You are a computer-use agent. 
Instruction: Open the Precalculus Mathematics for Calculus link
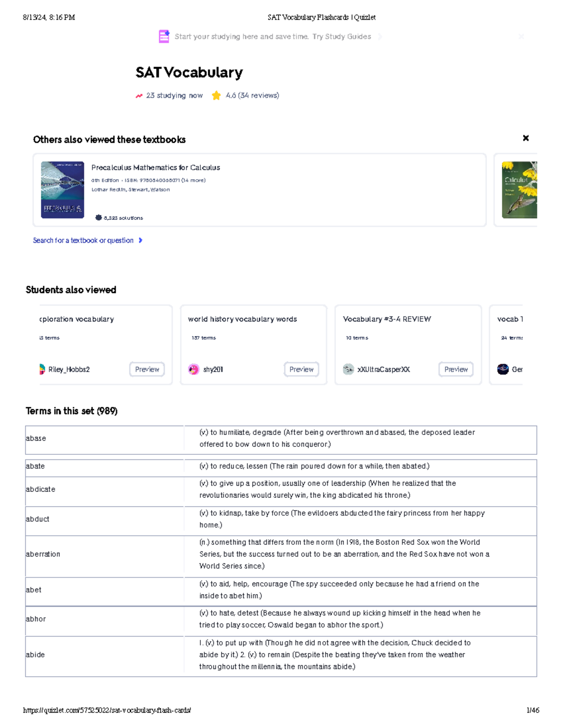pos(156,167)
